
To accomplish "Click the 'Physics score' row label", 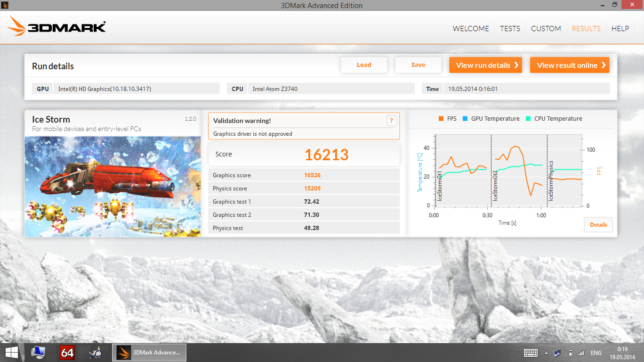I will [230, 189].
